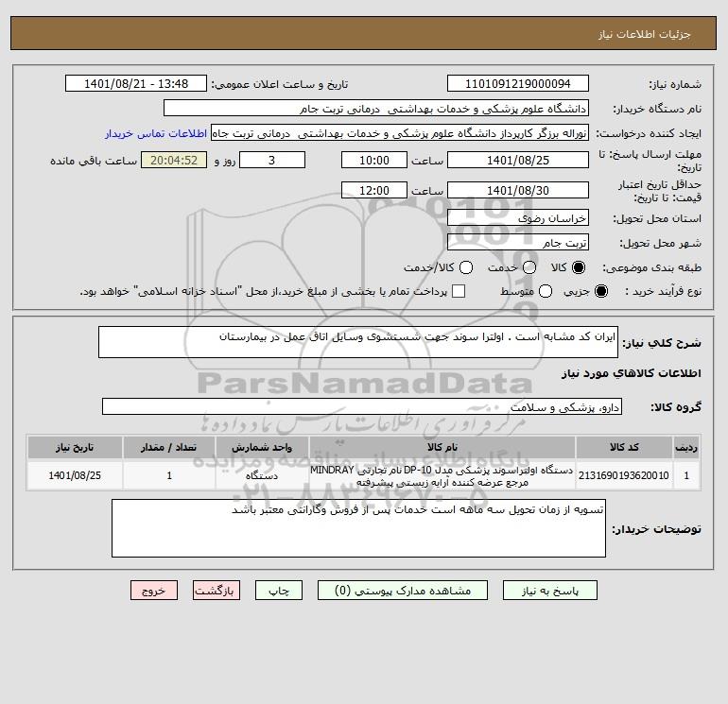Click the price validity date 1401/08/30 field
The height and width of the screenshot is (704, 728).
[x=518, y=190]
